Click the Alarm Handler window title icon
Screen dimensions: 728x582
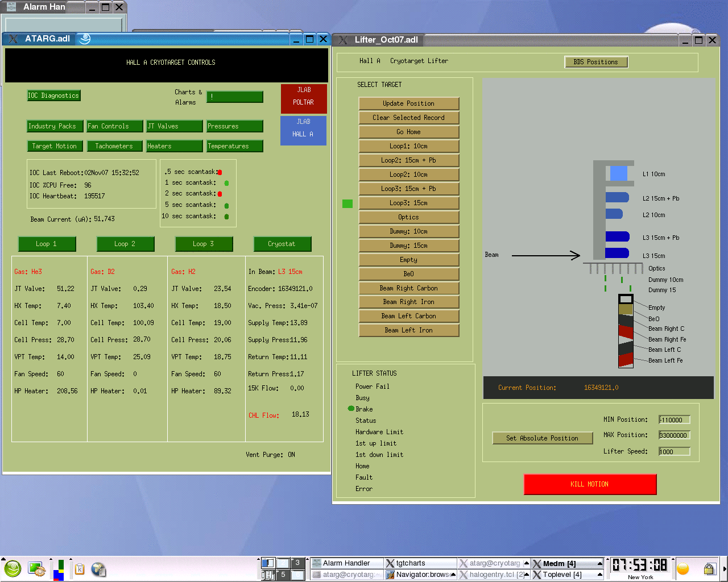click(11, 7)
